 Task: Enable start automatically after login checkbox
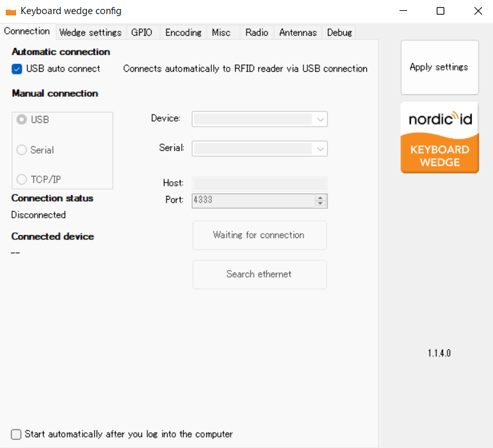[17, 434]
